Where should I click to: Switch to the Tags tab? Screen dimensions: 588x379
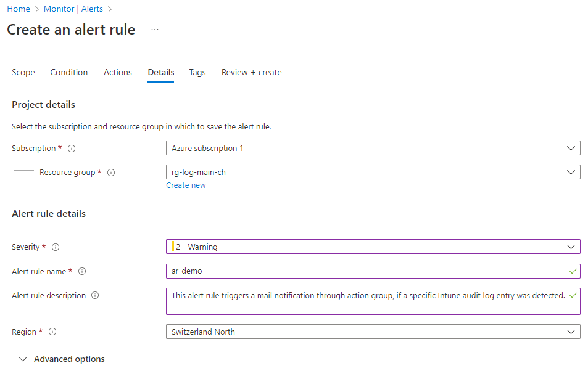point(197,72)
